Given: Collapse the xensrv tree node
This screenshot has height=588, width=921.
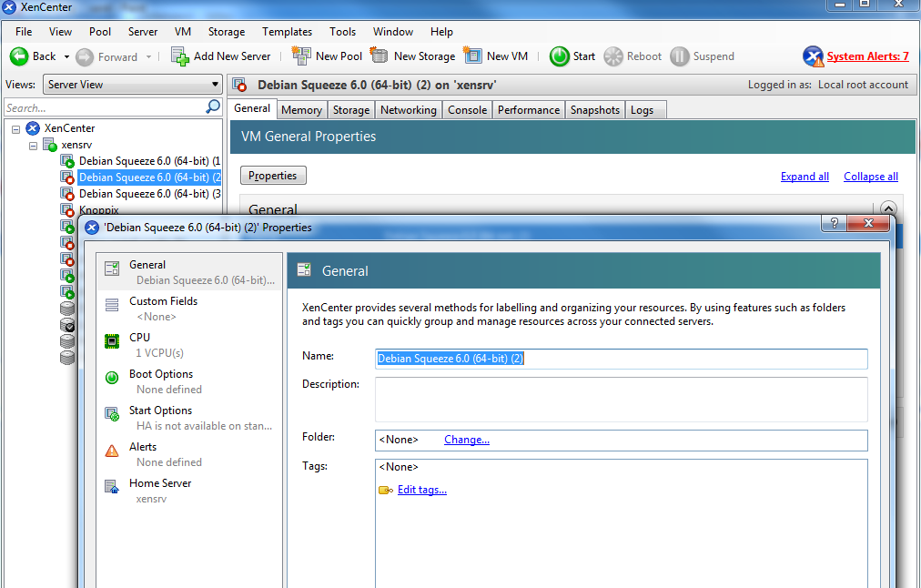Looking at the screenshot, I should [34, 145].
